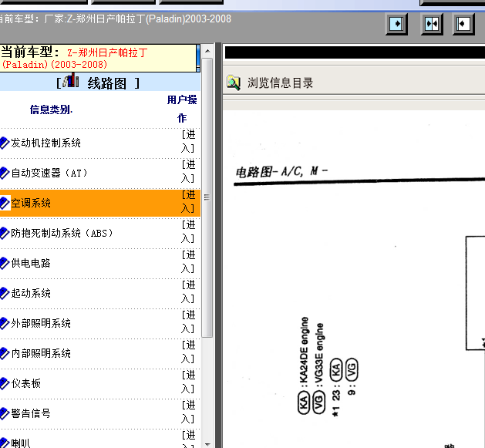Select the 自动变速器 (AT) category text

tap(49, 173)
